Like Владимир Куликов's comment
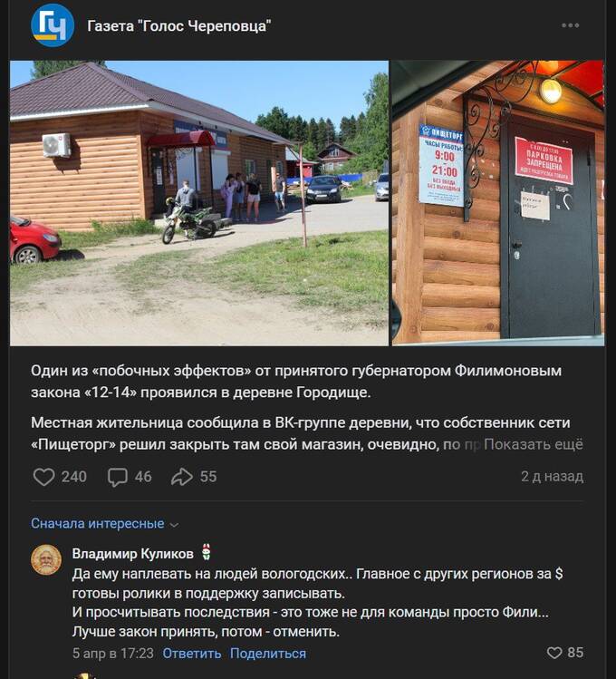The width and height of the screenshot is (616, 679). 554,653
